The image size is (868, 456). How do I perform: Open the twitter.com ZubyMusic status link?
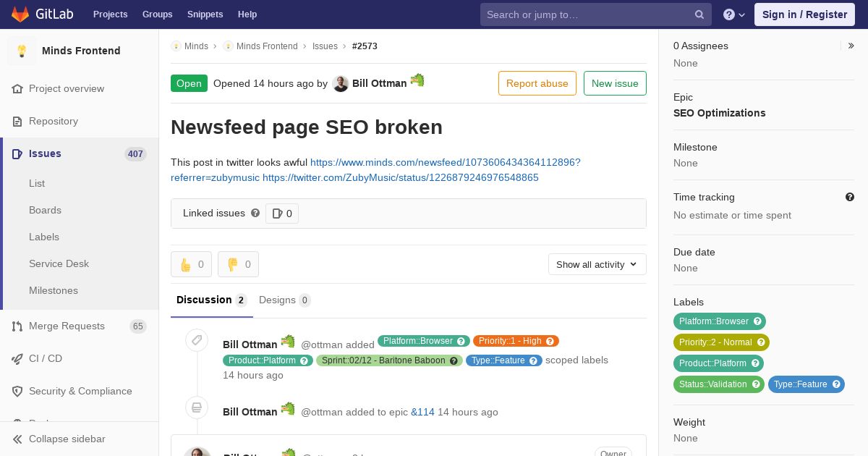(401, 177)
